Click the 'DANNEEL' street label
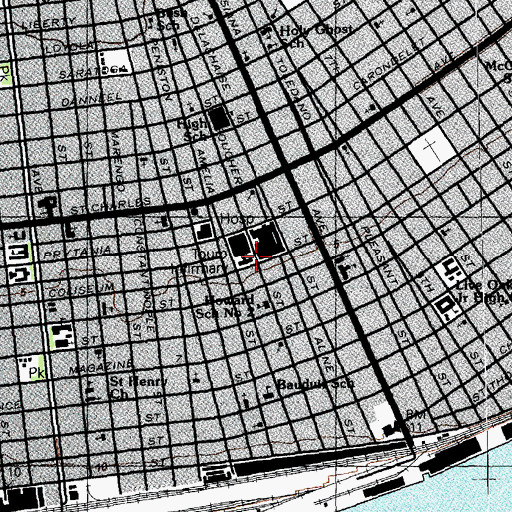The image size is (512, 512). point(92,99)
